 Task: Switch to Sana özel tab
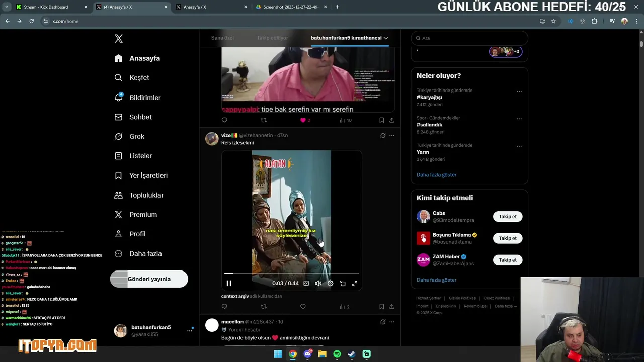click(222, 38)
